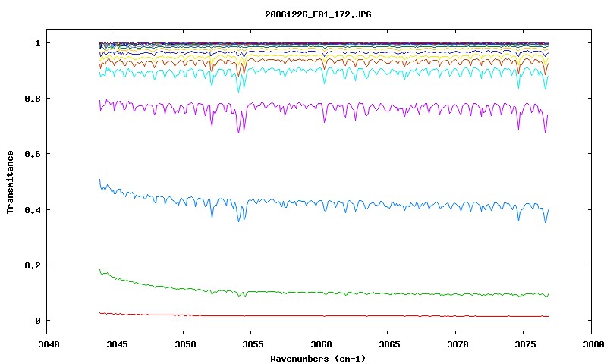Viewport: 607px width, 364px height.
Task: Click the Transmittance y-axis label
Action: click(x=10, y=182)
